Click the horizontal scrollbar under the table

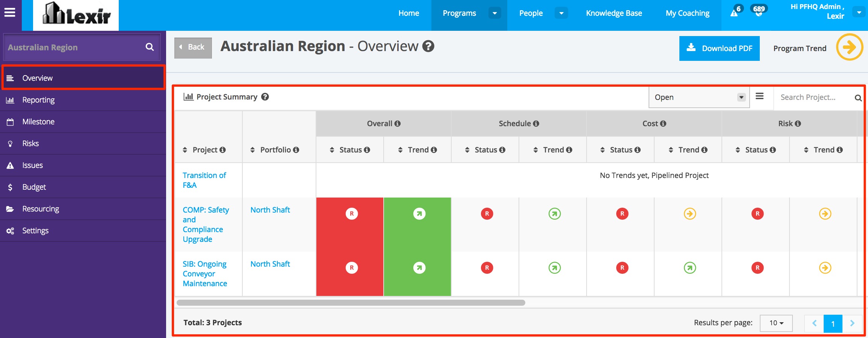click(x=351, y=303)
